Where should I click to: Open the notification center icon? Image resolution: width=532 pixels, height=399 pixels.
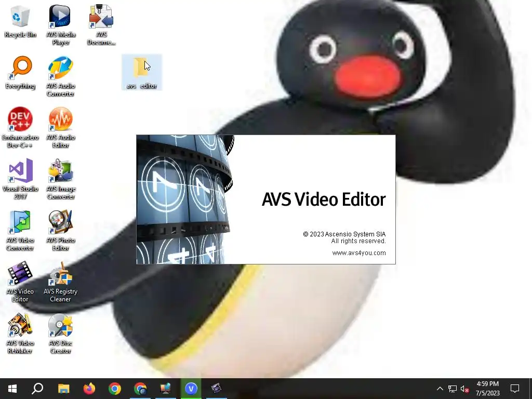click(515, 389)
